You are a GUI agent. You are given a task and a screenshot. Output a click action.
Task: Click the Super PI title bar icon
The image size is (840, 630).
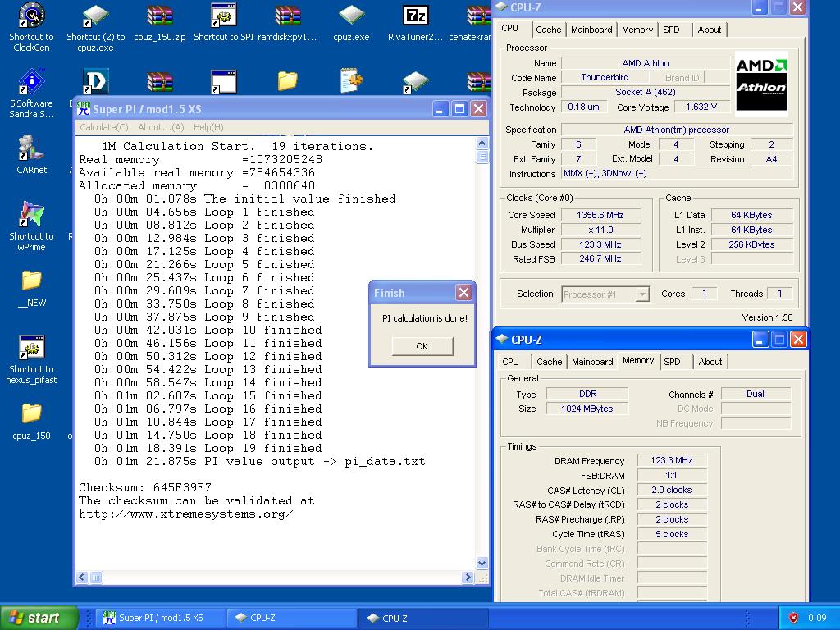click(x=83, y=109)
